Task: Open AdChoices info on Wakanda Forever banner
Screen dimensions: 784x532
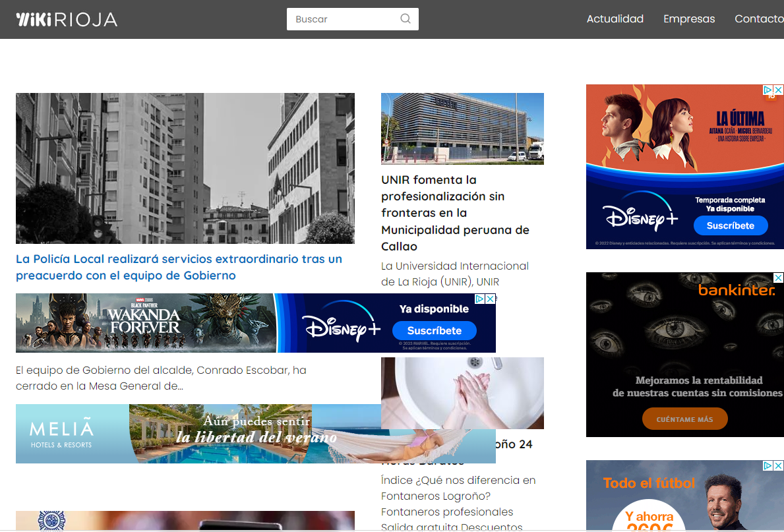Action: pos(480,299)
